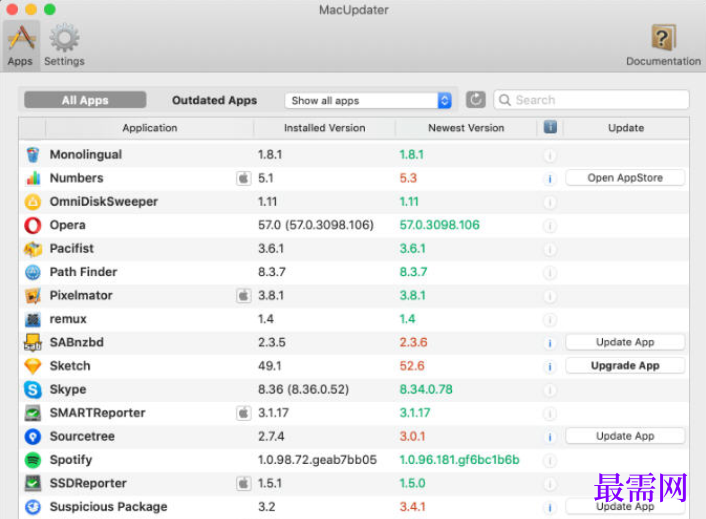Click the Suspicious Package row name
Image resolution: width=706 pixels, height=519 pixels.
click(x=108, y=507)
